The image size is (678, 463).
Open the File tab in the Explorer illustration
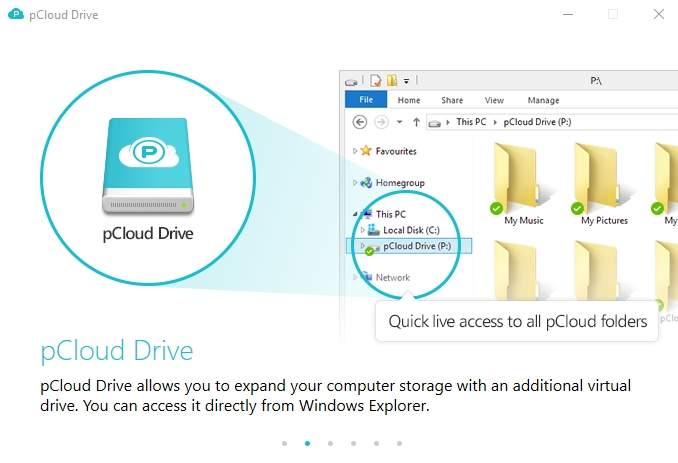tap(366, 99)
